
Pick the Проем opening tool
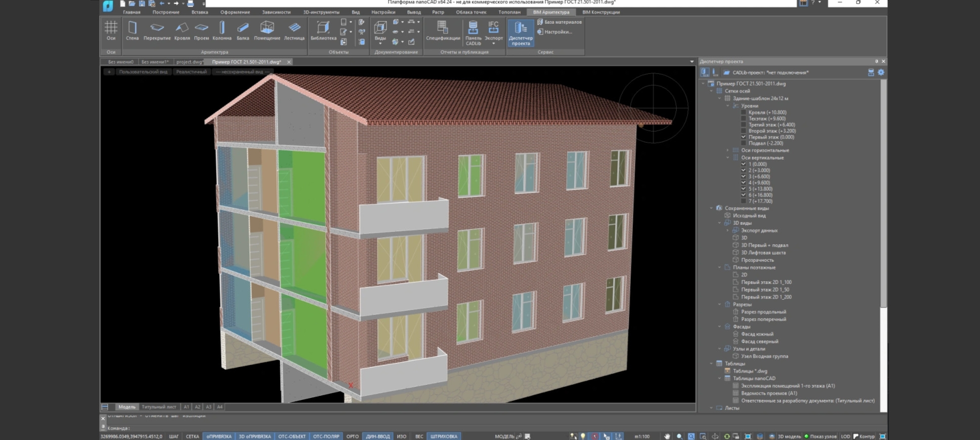pyautogui.click(x=201, y=31)
